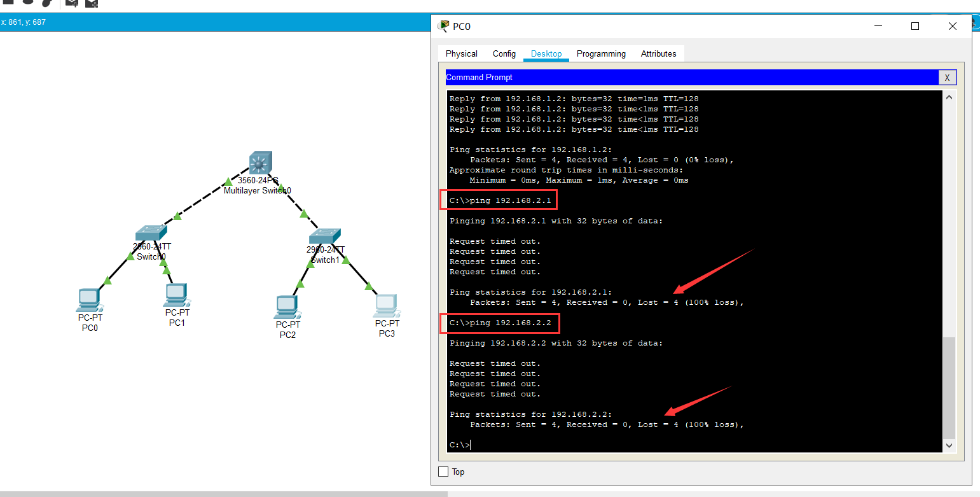Select the PC3 computer device icon

386,306
